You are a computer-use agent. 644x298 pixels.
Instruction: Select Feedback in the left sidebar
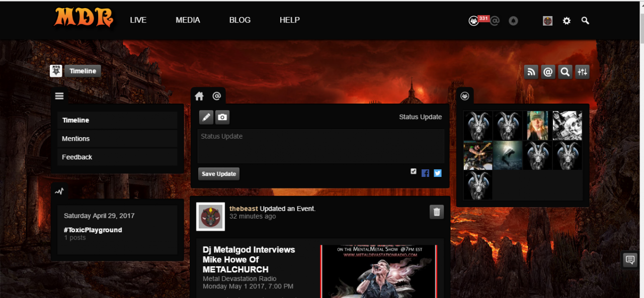(117, 157)
